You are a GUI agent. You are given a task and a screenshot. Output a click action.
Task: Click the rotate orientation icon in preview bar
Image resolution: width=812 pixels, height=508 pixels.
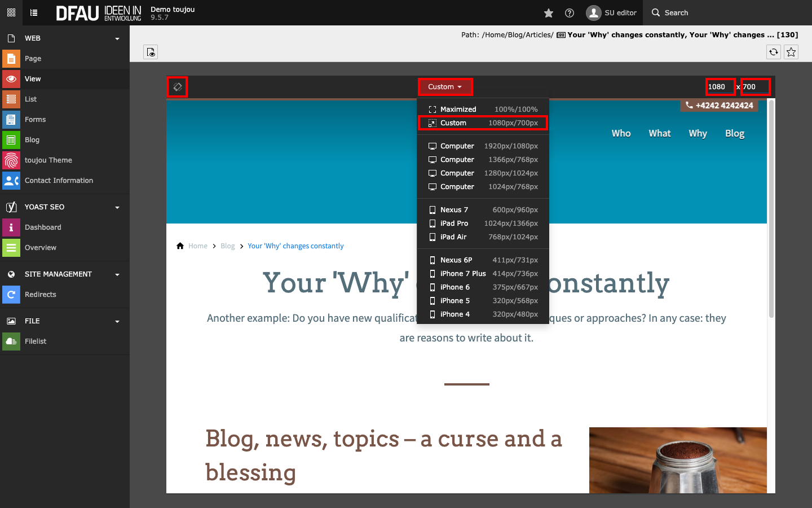pyautogui.click(x=177, y=87)
